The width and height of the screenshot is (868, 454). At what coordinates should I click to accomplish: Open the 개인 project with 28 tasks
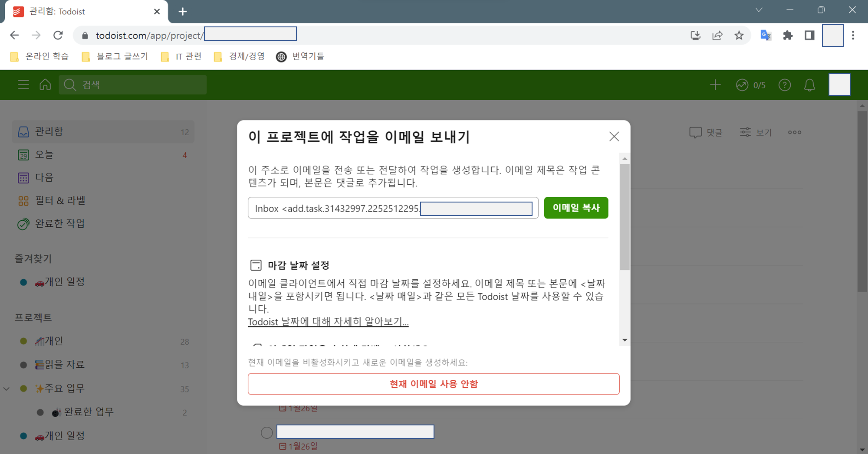click(x=103, y=341)
